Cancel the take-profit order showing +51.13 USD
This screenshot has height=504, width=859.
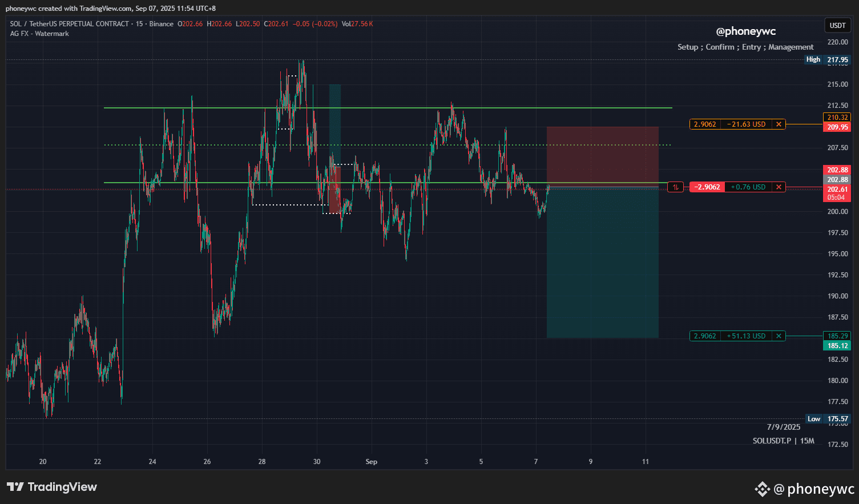779,336
